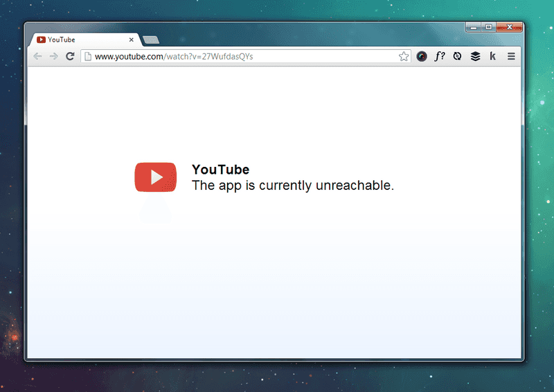Click the app is currently unreachable message
Image resolution: width=554 pixels, height=392 pixels.
[x=292, y=186]
